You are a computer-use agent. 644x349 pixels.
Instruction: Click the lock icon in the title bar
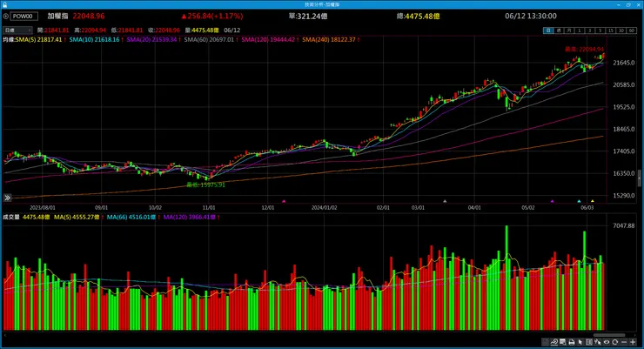tap(4, 4)
